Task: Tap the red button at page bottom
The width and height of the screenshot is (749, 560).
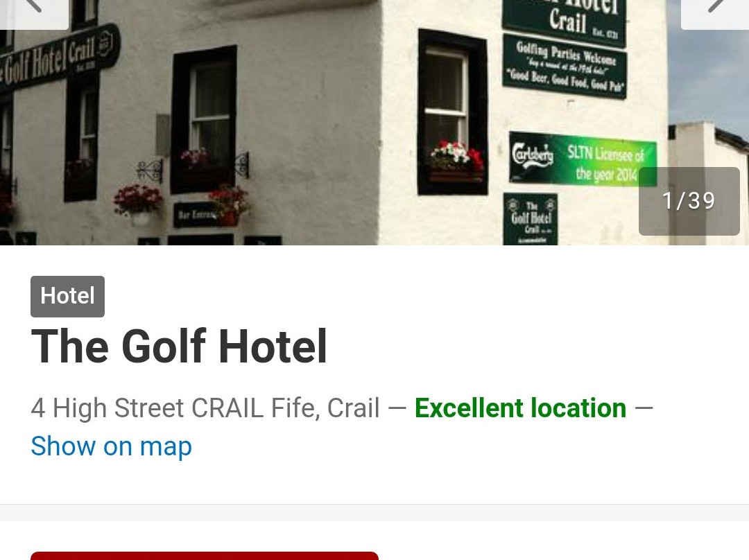Action: click(x=205, y=556)
